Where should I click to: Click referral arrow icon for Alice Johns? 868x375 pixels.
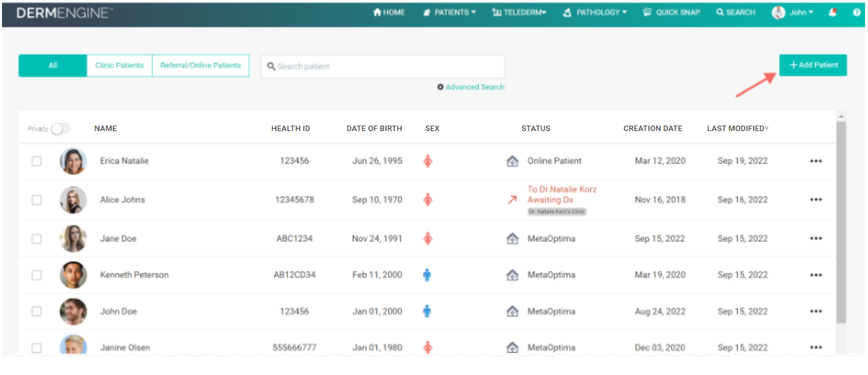click(512, 200)
